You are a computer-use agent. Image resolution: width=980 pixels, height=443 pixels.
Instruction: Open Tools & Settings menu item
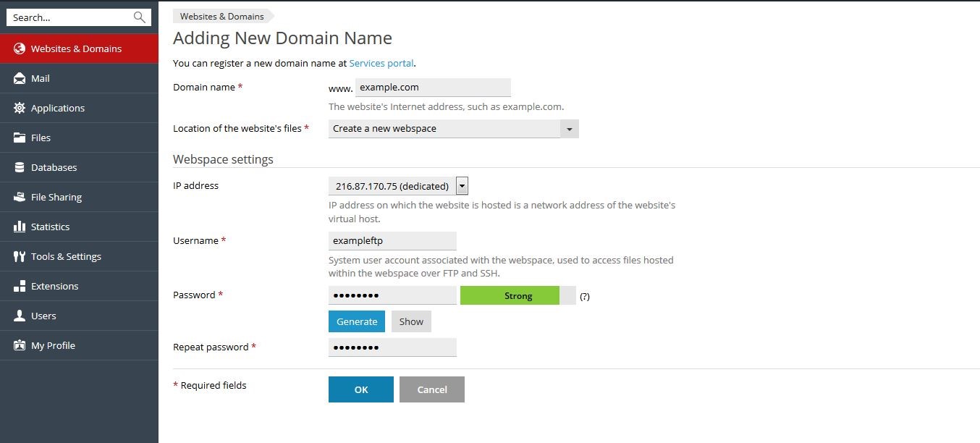(x=79, y=256)
